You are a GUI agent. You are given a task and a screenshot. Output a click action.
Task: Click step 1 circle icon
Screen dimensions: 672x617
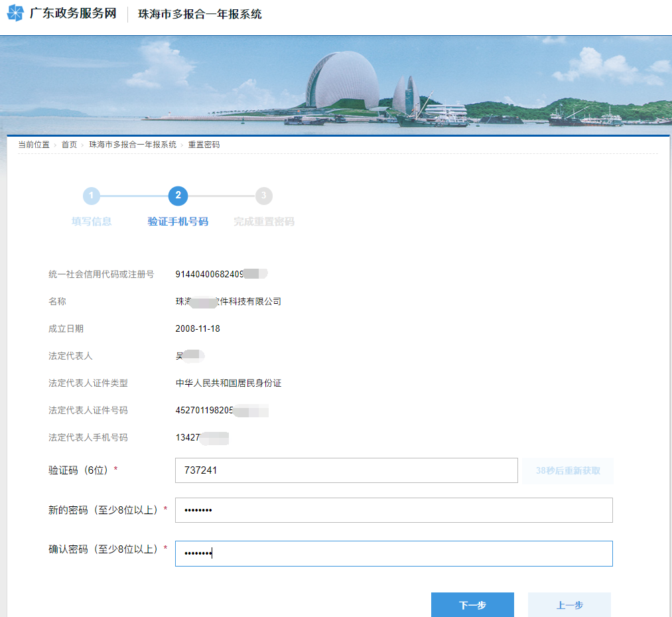92,196
